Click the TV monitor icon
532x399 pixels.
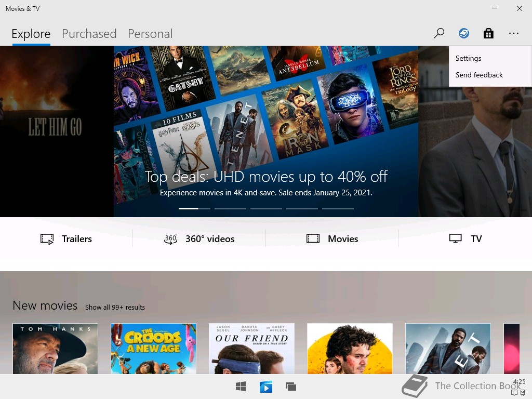455,238
